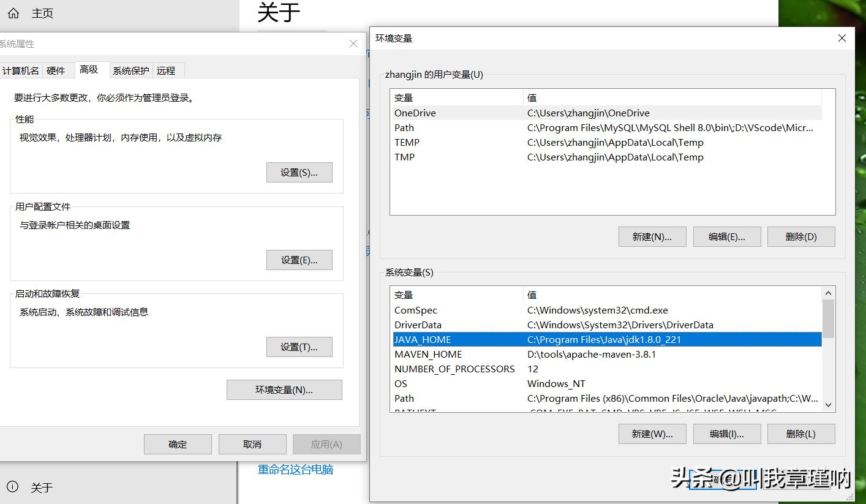The height and width of the screenshot is (504, 866).
Task: Click 删除(D) to delete the user variable
Action: 800,236
